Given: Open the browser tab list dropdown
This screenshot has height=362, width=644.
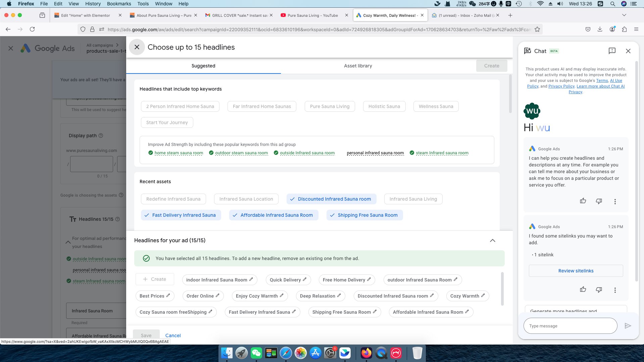Looking at the screenshot, I should [624, 15].
